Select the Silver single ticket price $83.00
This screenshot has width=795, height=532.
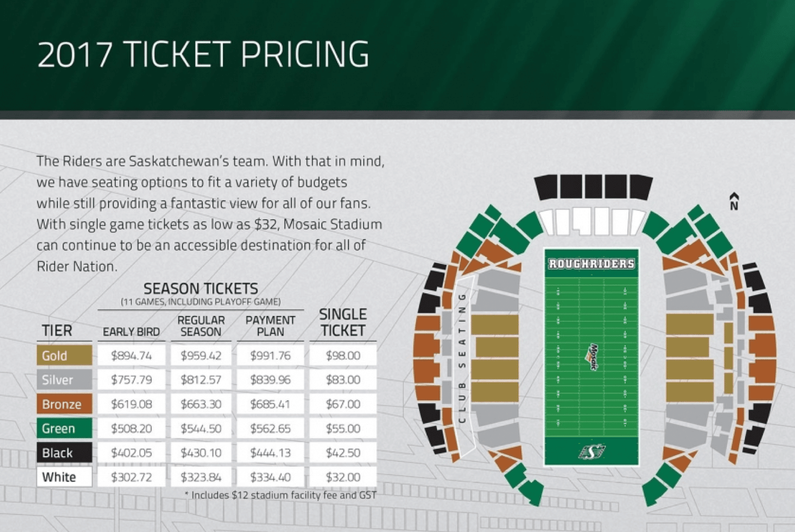[343, 380]
